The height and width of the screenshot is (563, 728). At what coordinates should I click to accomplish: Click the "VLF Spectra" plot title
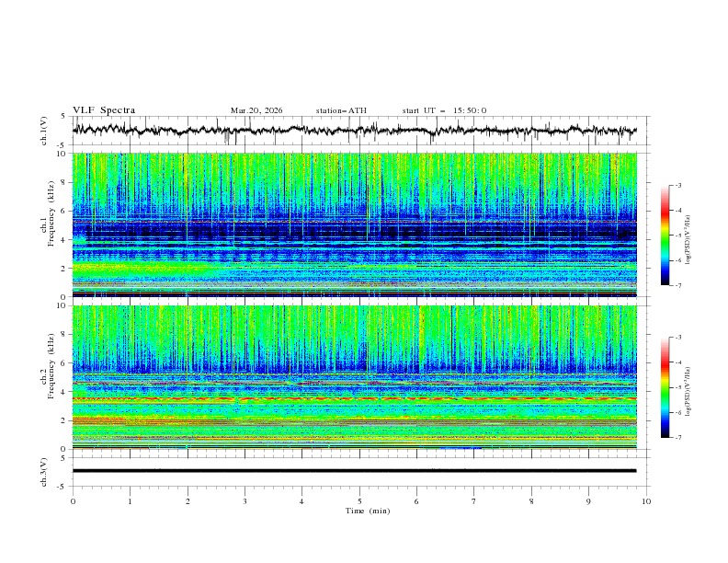coord(104,110)
